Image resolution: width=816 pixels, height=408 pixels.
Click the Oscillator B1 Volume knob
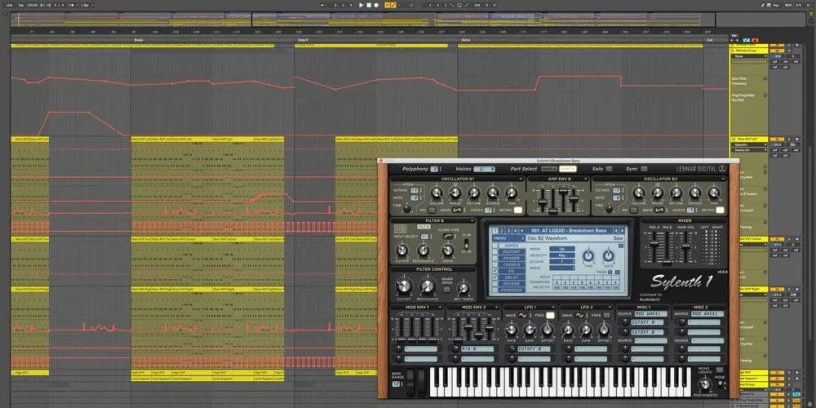[437, 194]
